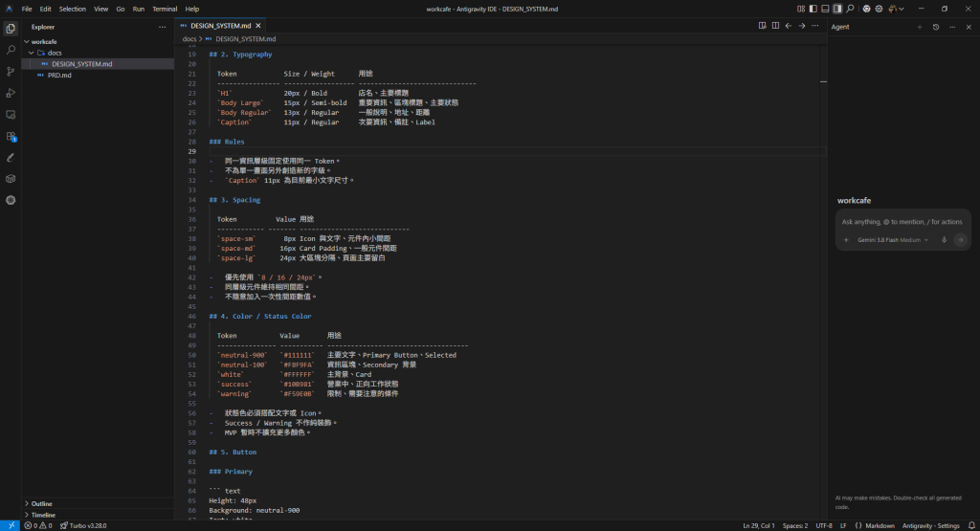Toggle the bottom panel visibility
The image size is (980, 531).
pos(825,9)
